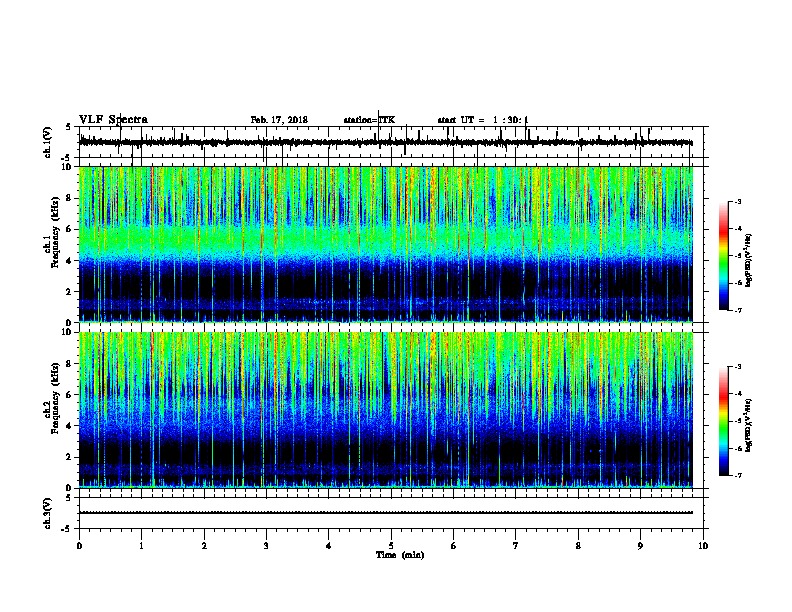Click the "-7" tick on the ch.1 colorbar
The image size is (792, 612).
point(737,310)
